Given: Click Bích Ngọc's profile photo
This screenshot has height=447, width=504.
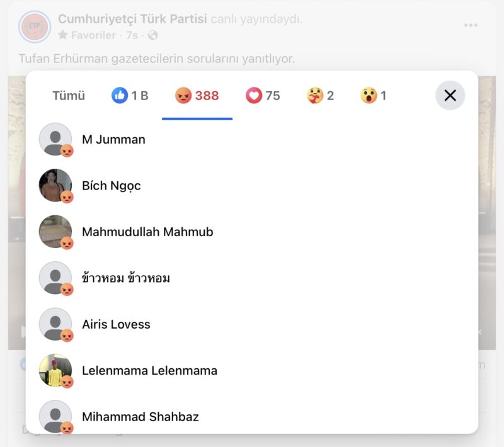Looking at the screenshot, I should [55, 185].
